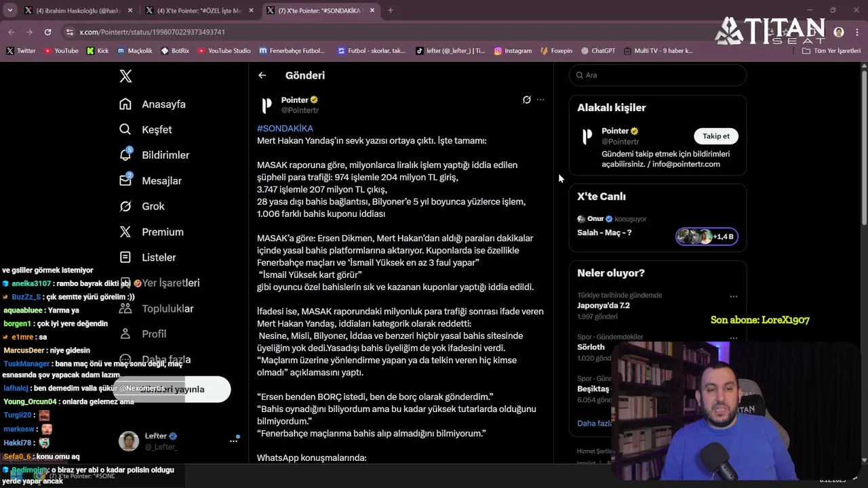
Task: Open YouTube bookmark
Action: [61, 51]
